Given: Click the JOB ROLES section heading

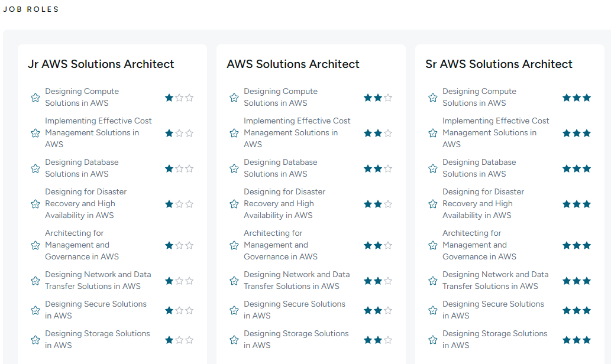Looking at the screenshot, I should click(x=31, y=9).
